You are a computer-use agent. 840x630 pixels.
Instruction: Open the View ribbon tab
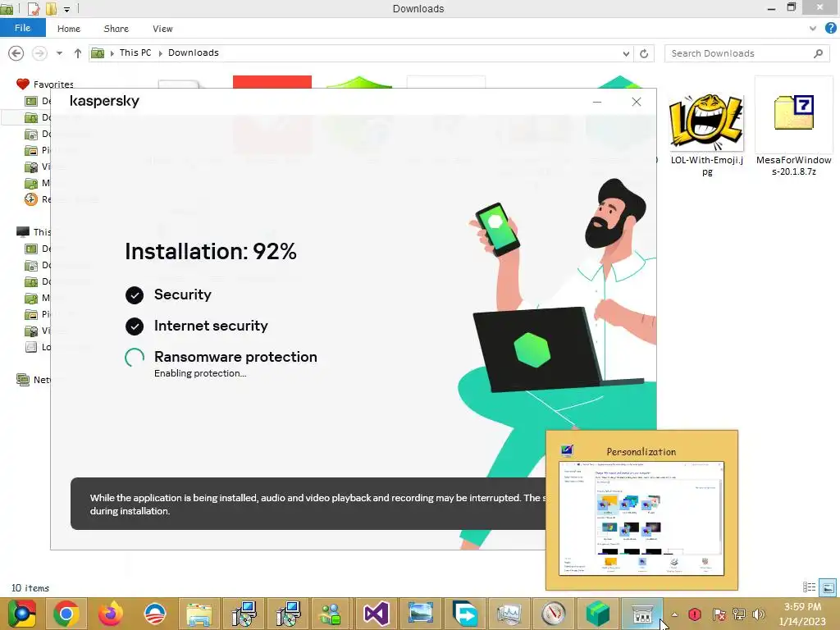tap(162, 29)
